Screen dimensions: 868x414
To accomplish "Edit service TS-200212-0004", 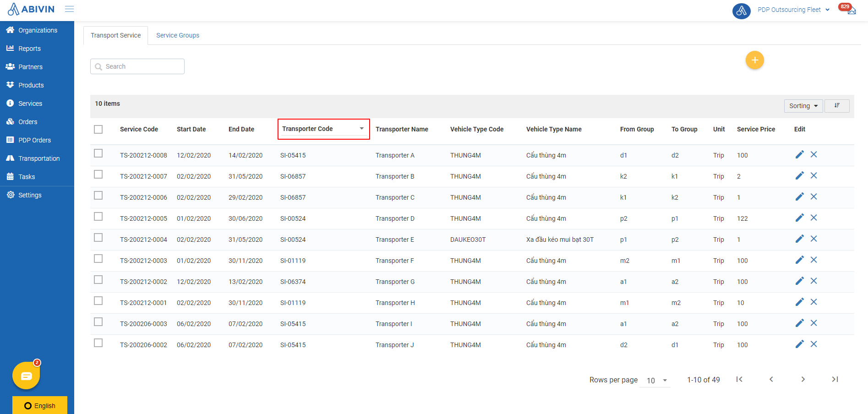I will coord(799,239).
